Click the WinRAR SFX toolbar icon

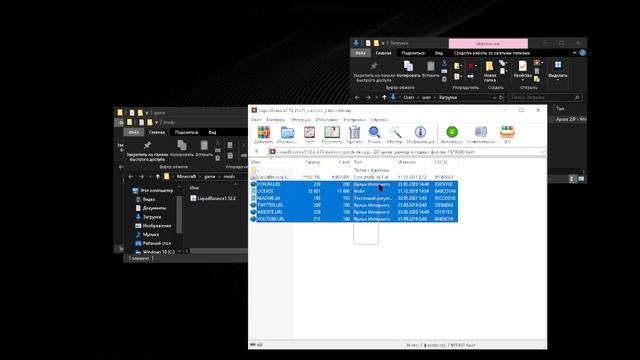click(507, 134)
